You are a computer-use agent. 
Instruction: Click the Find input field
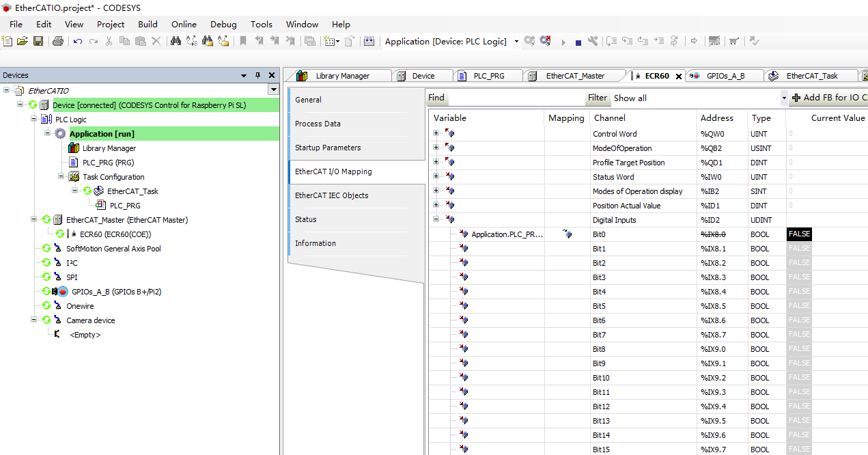point(516,98)
